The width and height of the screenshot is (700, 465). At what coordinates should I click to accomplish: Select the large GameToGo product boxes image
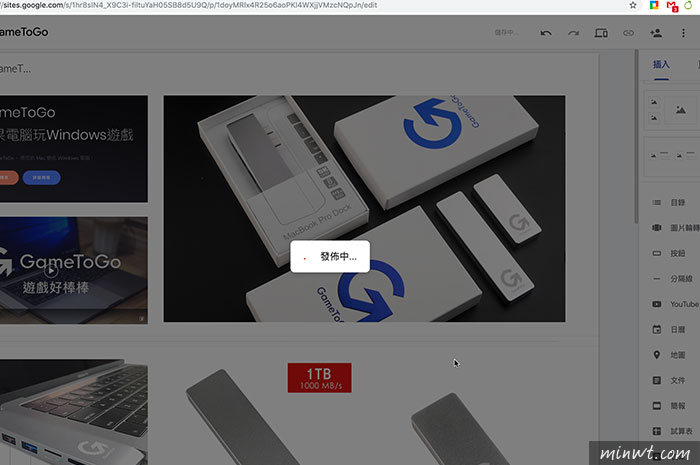click(x=364, y=208)
